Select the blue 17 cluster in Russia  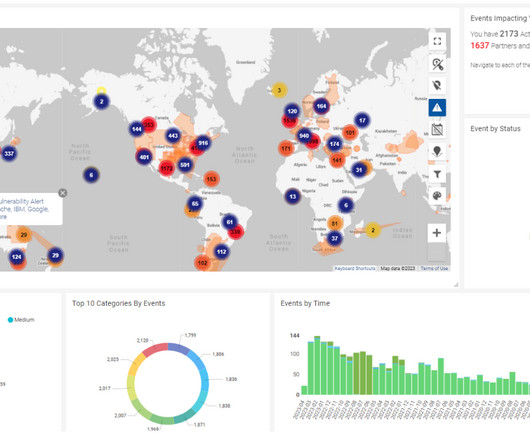(x=362, y=120)
